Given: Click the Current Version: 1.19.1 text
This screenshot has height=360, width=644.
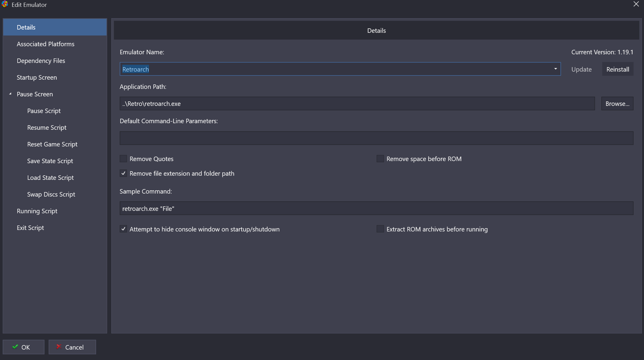Looking at the screenshot, I should (602, 52).
